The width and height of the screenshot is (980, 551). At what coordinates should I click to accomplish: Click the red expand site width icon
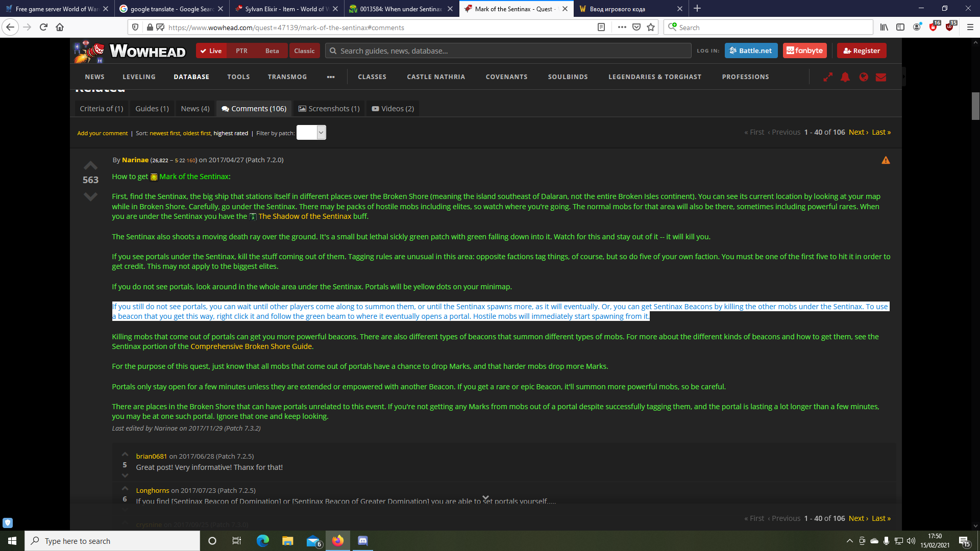(828, 77)
